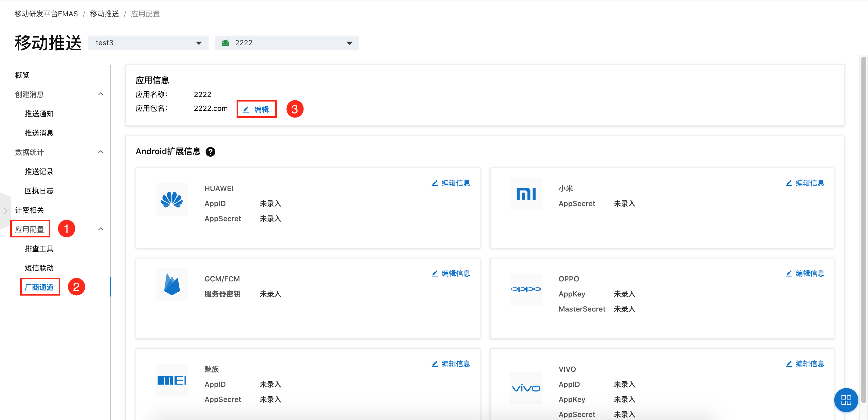This screenshot has width=868, height=420.
Task: Open 短信联动 in the sidebar
Action: [39, 268]
